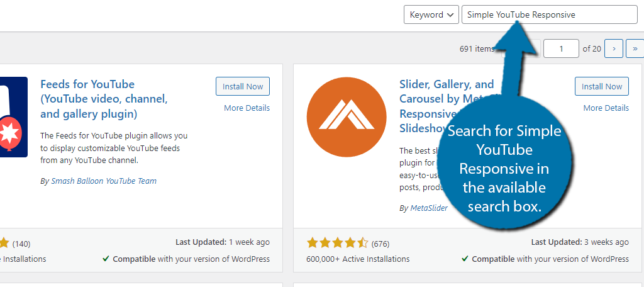Click the Feeds for YouTube description text

coord(114,148)
